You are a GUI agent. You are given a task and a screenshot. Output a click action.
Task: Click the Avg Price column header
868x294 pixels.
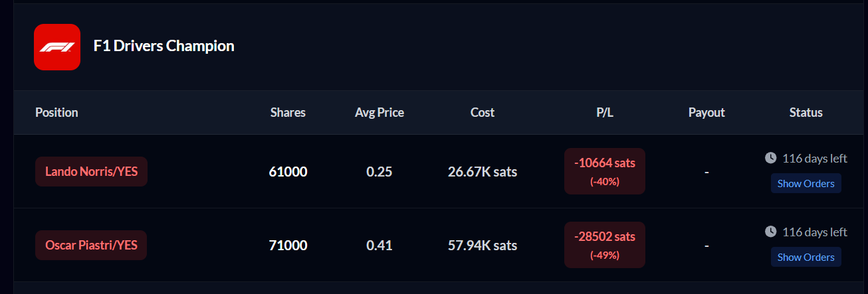pos(380,112)
